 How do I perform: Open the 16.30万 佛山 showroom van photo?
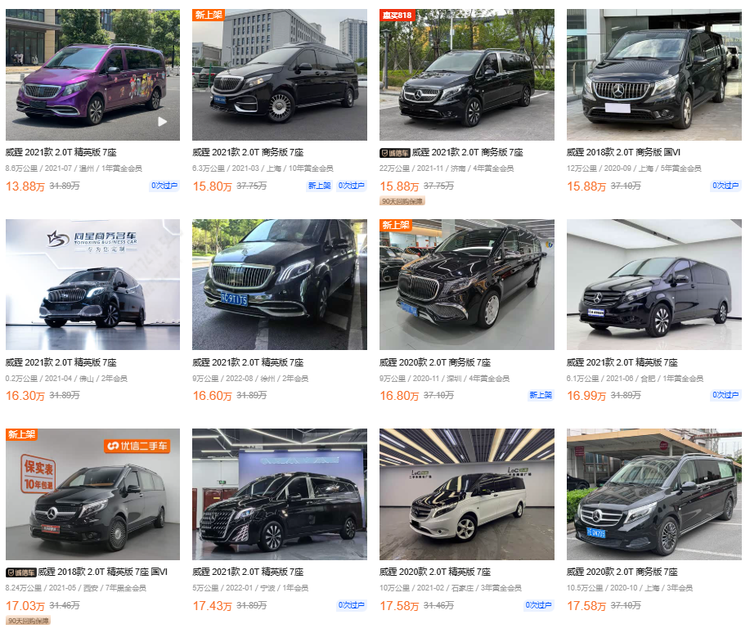point(93,284)
